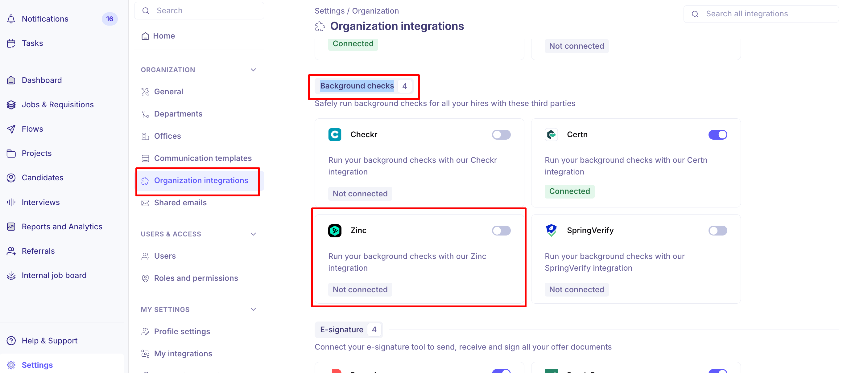The width and height of the screenshot is (868, 373).
Task: Click the Certn logo
Action: click(x=551, y=135)
